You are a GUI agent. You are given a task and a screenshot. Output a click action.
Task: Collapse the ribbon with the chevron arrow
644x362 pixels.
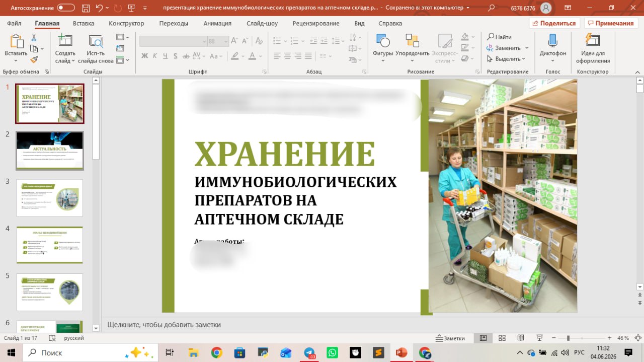[x=638, y=72]
